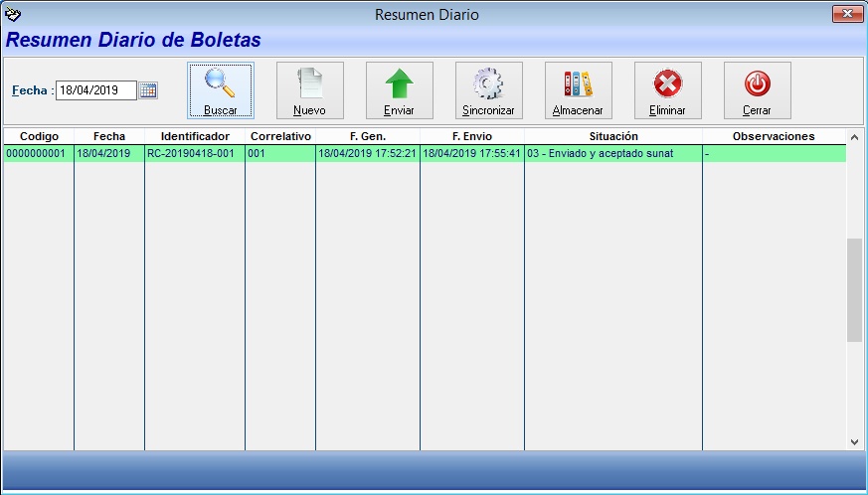The width and height of the screenshot is (868, 495).
Task: Click the scroll down arrow of the grid
Action: (x=854, y=442)
